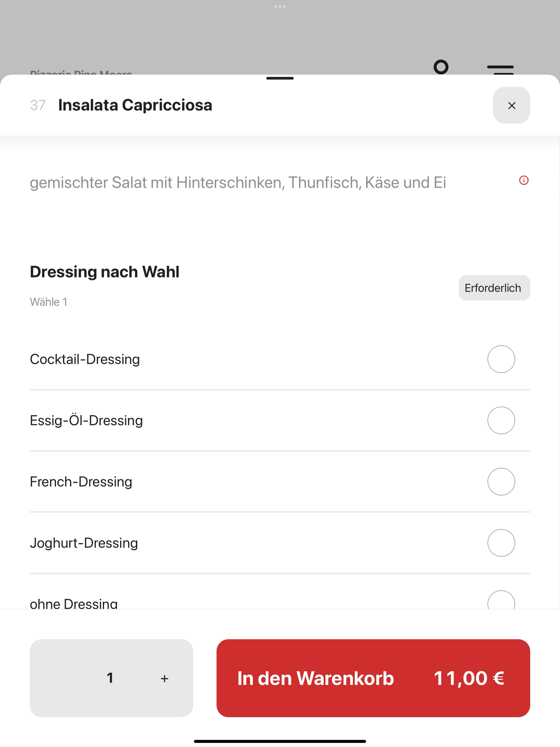Add item via In den Warenkorb
Screen dimensions: 560x747
tap(373, 678)
